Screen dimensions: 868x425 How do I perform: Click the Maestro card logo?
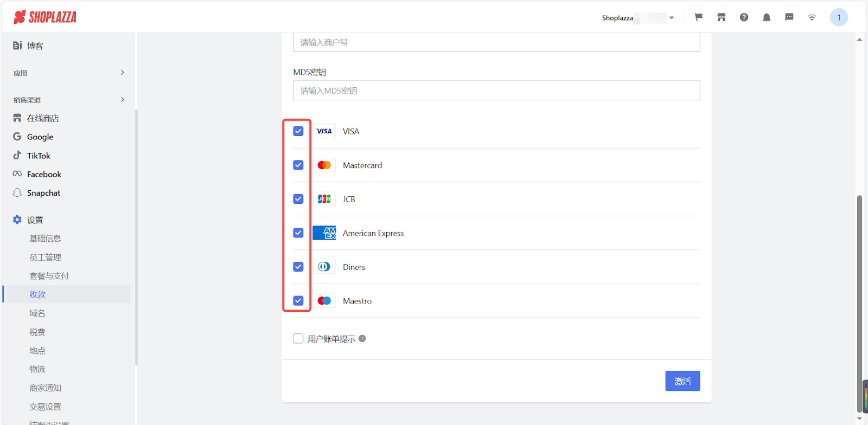pos(324,300)
